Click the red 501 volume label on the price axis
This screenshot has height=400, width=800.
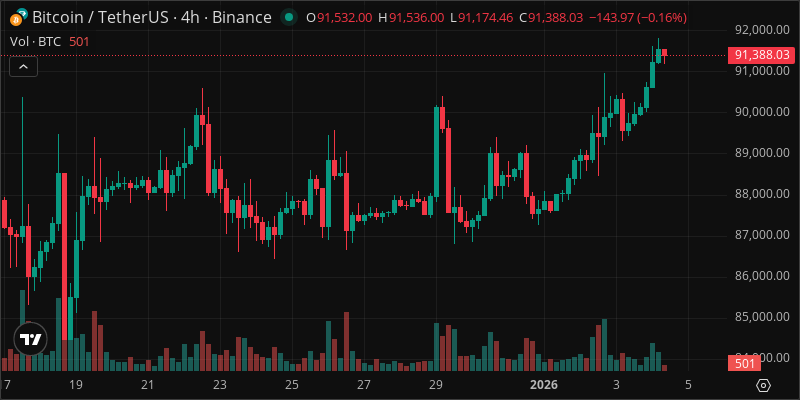pyautogui.click(x=745, y=364)
